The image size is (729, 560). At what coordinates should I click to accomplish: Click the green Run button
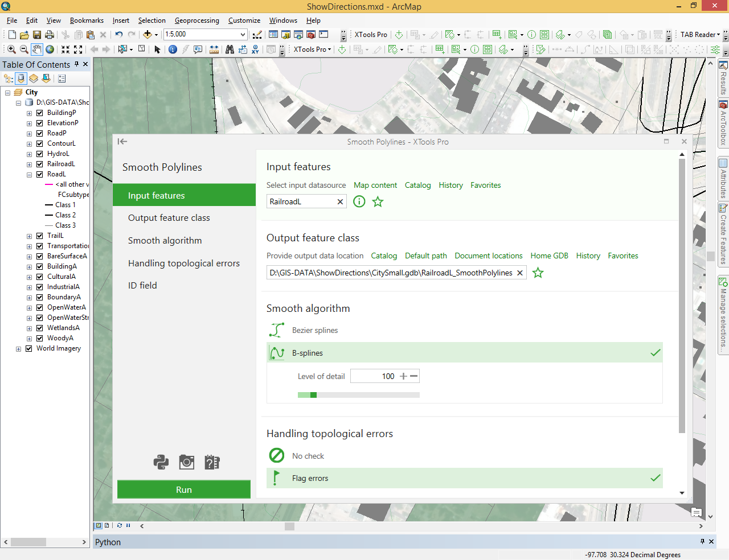(x=184, y=489)
